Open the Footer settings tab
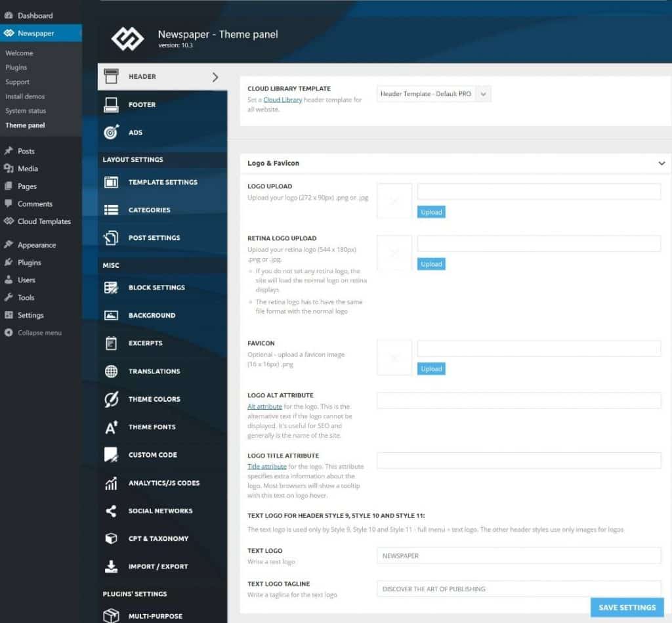This screenshot has width=672, height=623. pyautogui.click(x=163, y=104)
